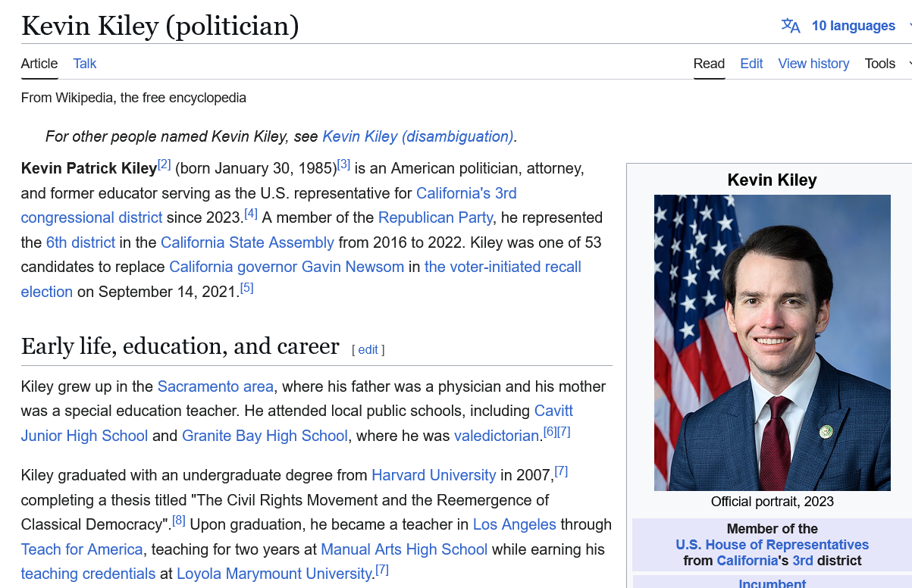
Task: Expand the Tools menu
Action: pyautogui.click(x=880, y=64)
